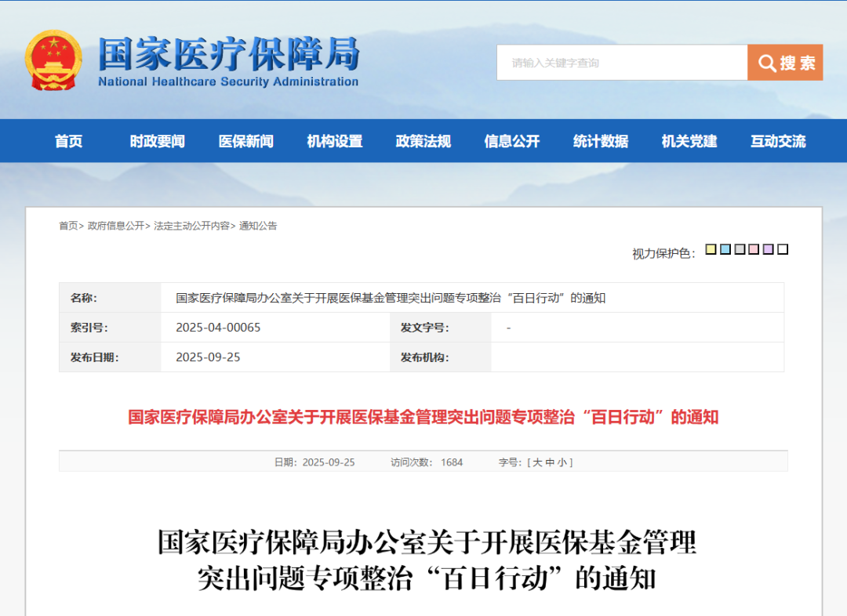
Task: Click the national emblem logo
Action: [53, 61]
